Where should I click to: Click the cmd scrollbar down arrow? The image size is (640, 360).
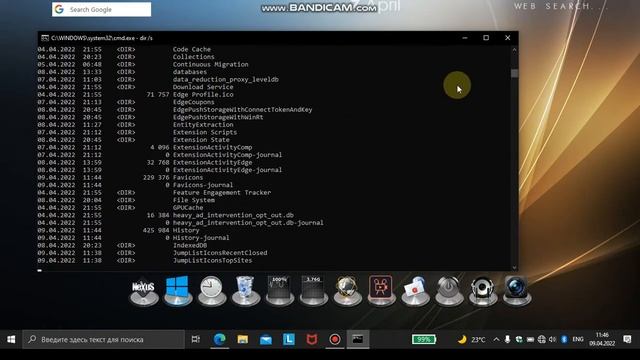[514, 268]
